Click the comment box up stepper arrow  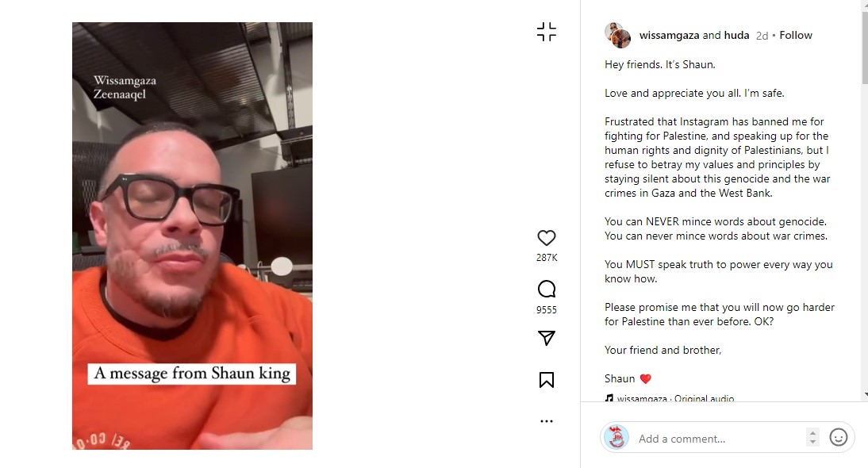(812, 433)
